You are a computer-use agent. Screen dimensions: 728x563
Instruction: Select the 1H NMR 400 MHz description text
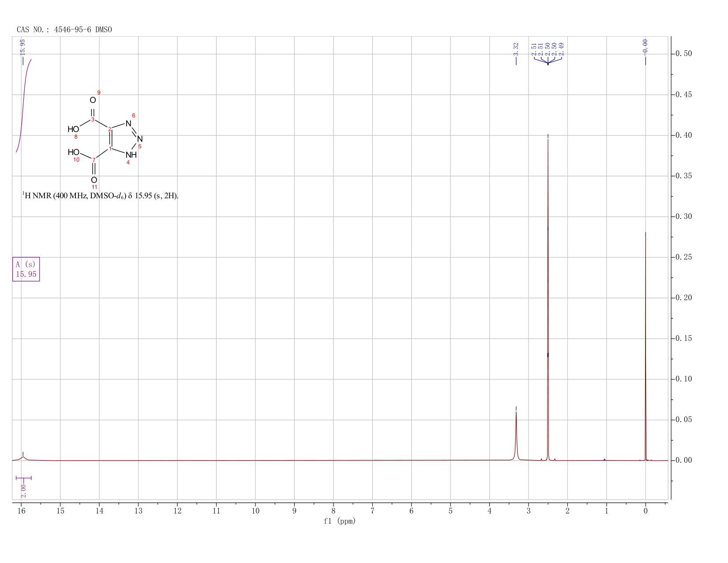click(x=101, y=196)
